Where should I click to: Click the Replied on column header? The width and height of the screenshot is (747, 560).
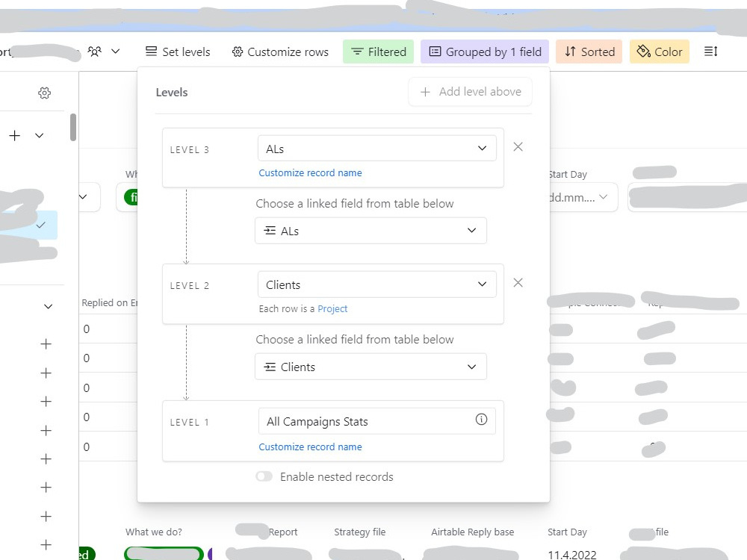click(109, 302)
